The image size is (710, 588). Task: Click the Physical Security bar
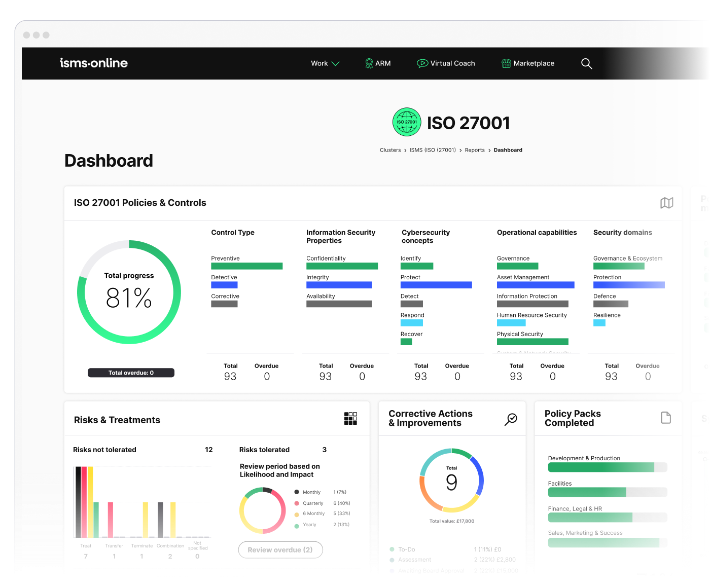point(532,342)
